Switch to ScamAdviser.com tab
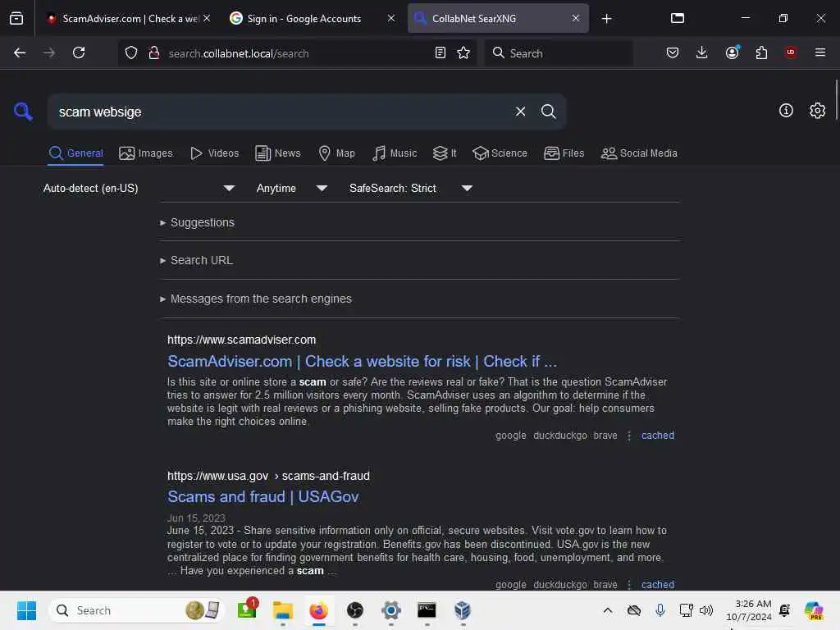 129,18
